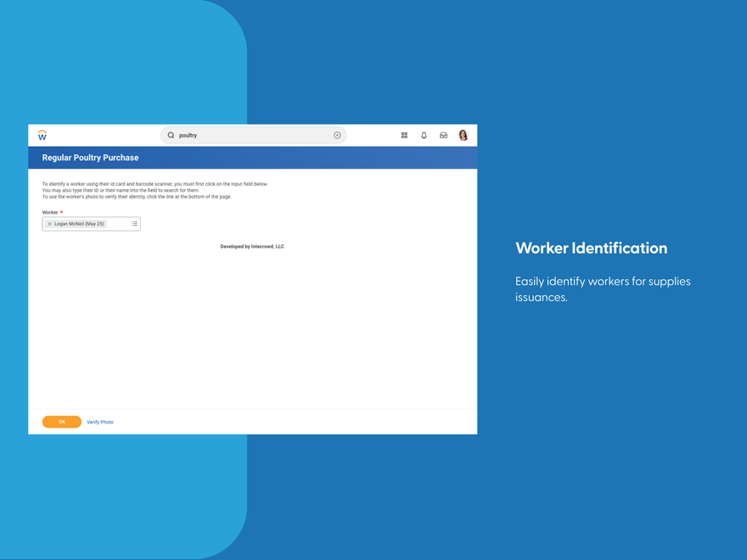Click the Workday logo
The image size is (747, 560).
coord(41,134)
